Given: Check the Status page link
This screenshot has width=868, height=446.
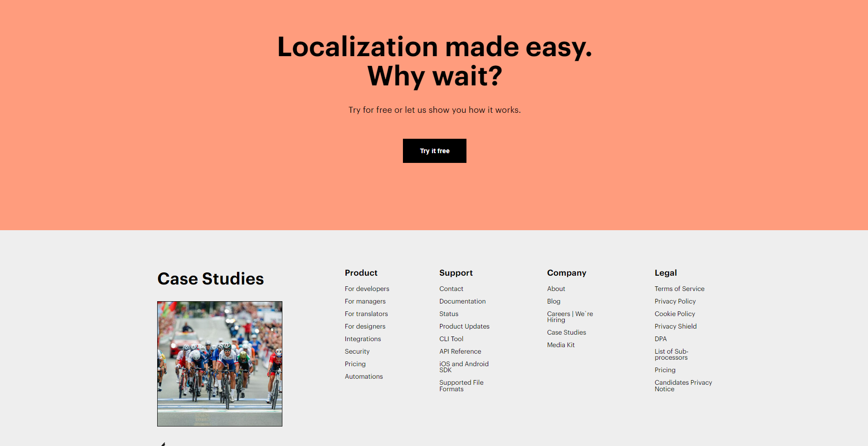Looking at the screenshot, I should pos(449,314).
